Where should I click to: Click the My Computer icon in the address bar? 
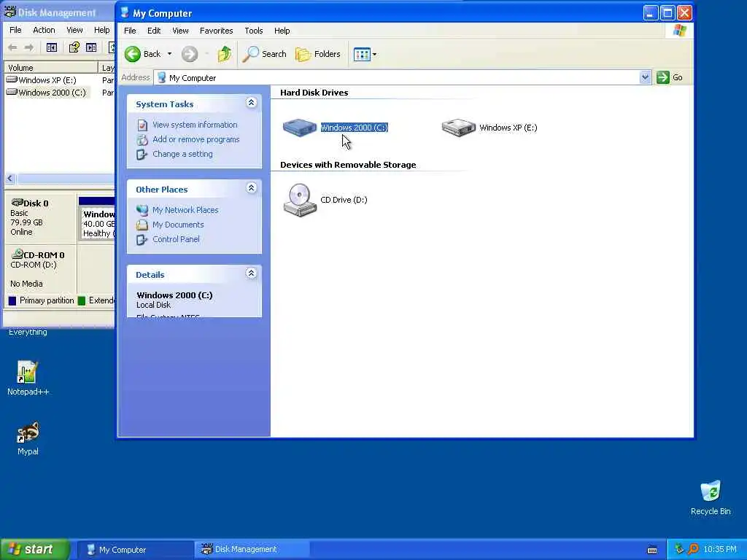(x=161, y=77)
